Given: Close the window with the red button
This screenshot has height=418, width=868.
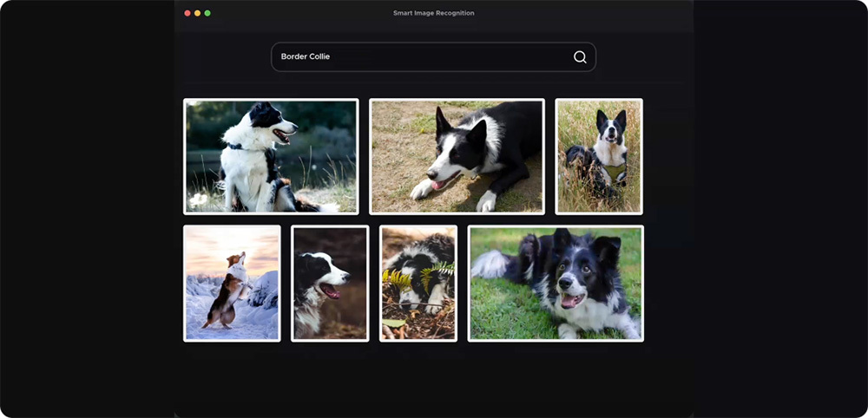Looking at the screenshot, I should (x=187, y=13).
